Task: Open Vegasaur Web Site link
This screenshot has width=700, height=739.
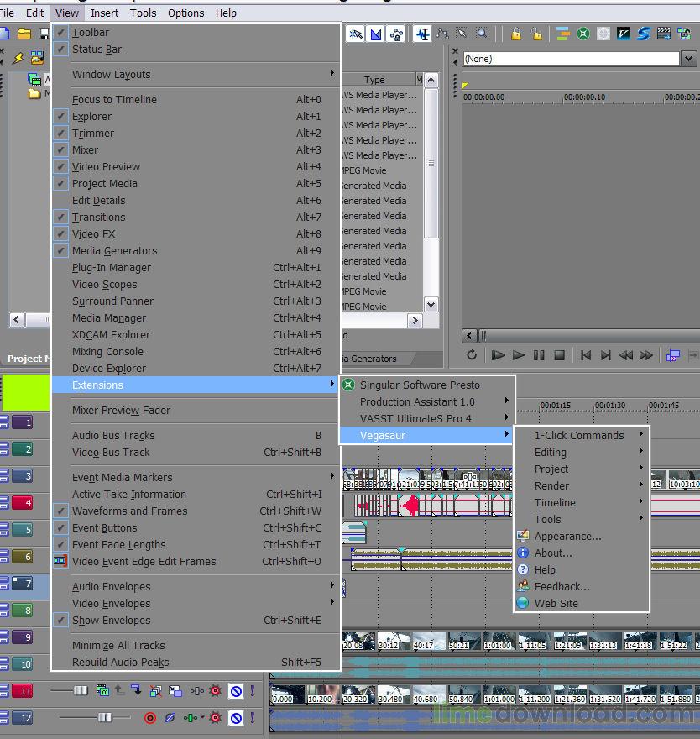Action: pyautogui.click(x=556, y=603)
